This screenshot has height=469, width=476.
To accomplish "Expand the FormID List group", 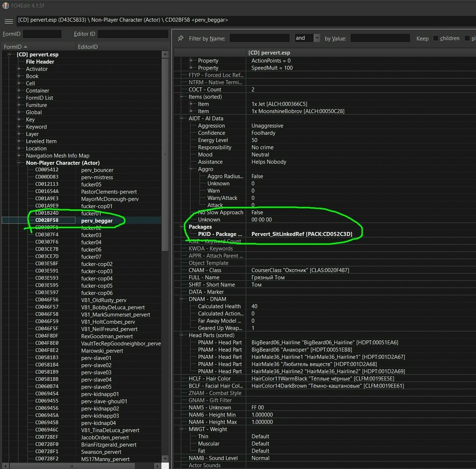I will 19,98.
